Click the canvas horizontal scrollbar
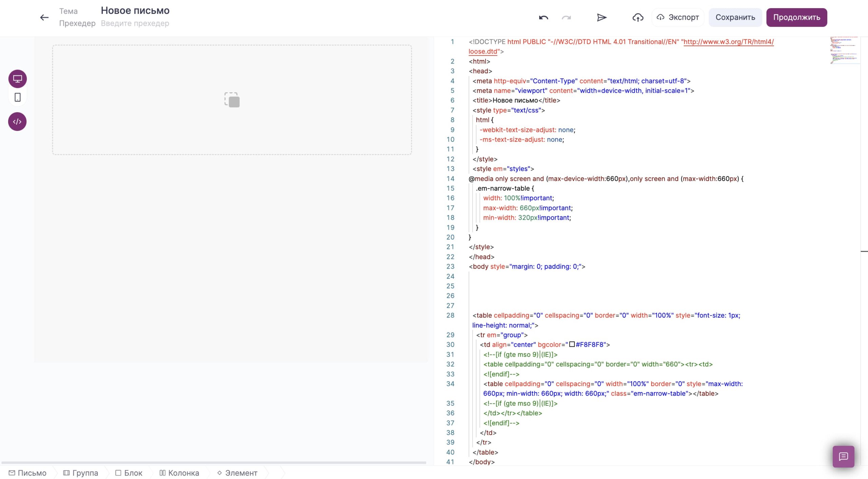Viewport: 868px width, 479px height. [x=214, y=463]
